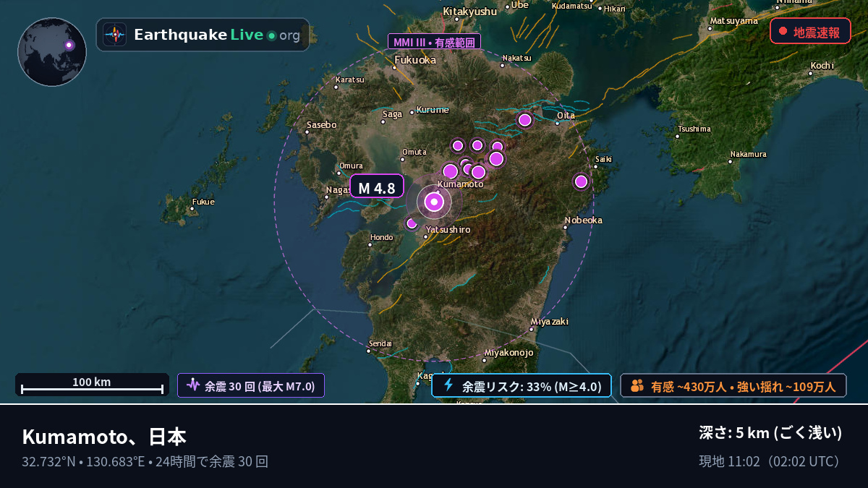Select the aftershock marker northwest of Yatsushiro
The width and height of the screenshot is (868, 488).
[412, 223]
